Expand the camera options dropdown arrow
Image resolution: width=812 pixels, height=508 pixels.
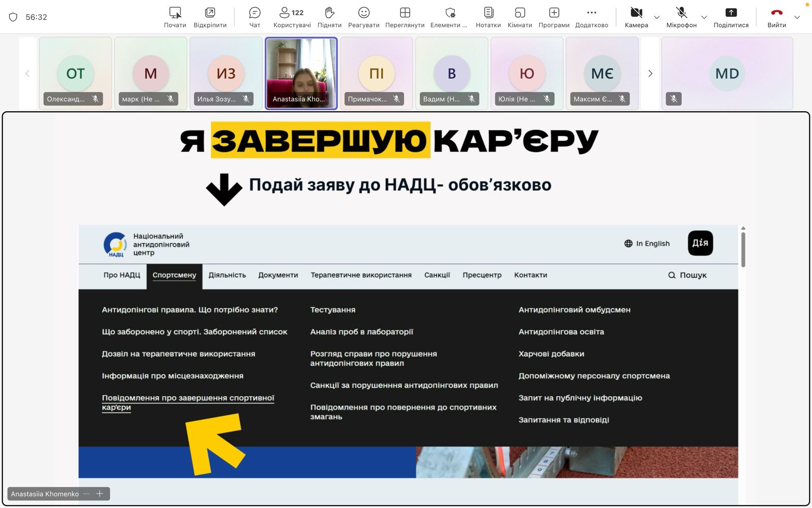[x=657, y=17]
